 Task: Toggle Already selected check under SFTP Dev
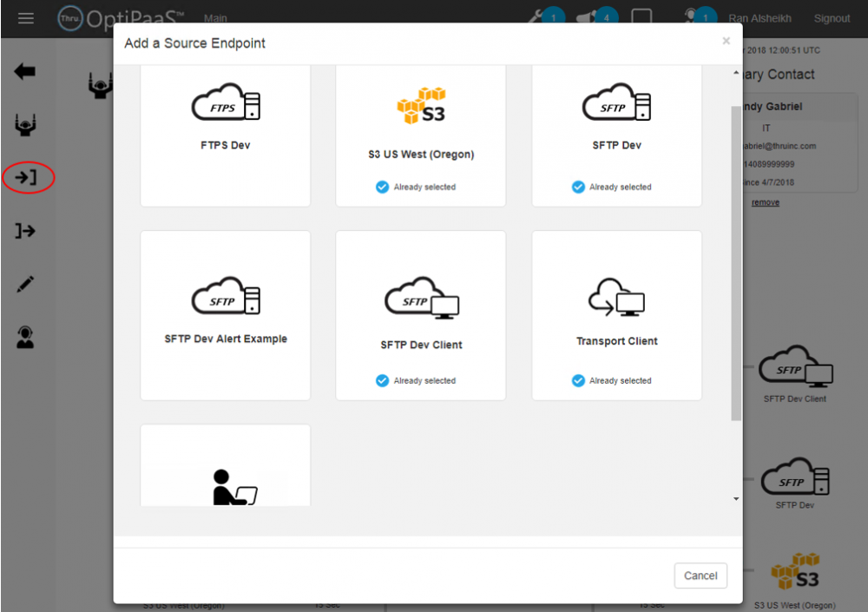(578, 187)
